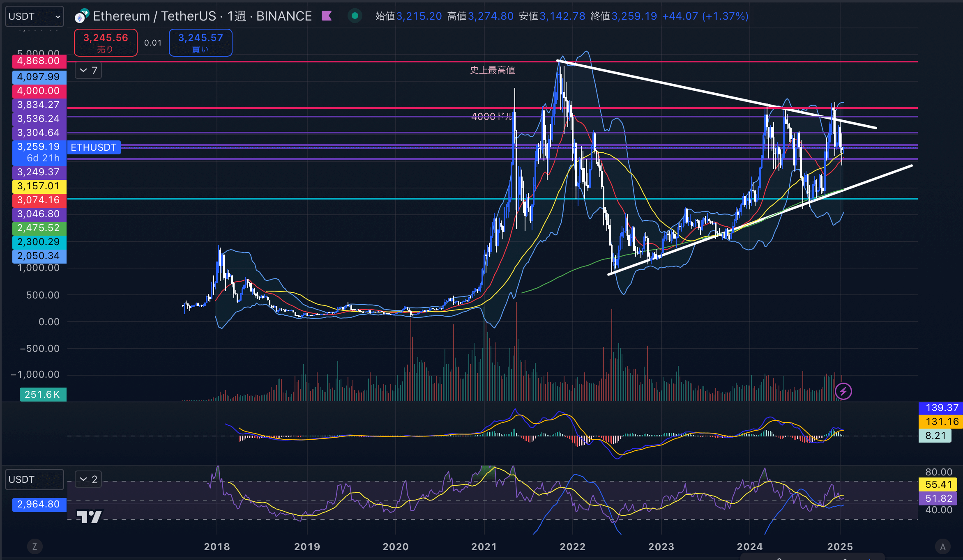963x560 pixels.
Task: Click the purple flag icon beside BINANCE
Action: [327, 16]
